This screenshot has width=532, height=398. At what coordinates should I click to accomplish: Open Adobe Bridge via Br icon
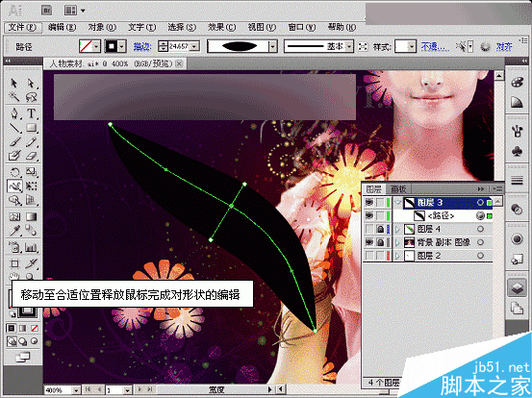pos(47,11)
